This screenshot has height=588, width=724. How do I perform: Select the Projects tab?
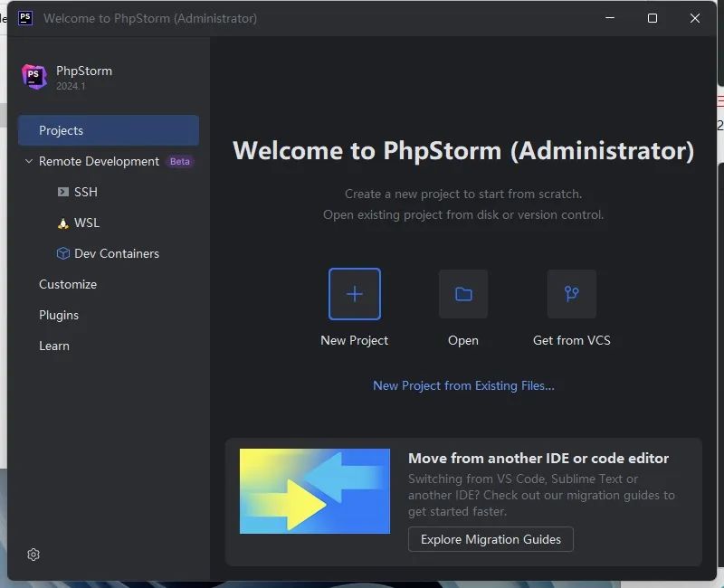pos(109,130)
